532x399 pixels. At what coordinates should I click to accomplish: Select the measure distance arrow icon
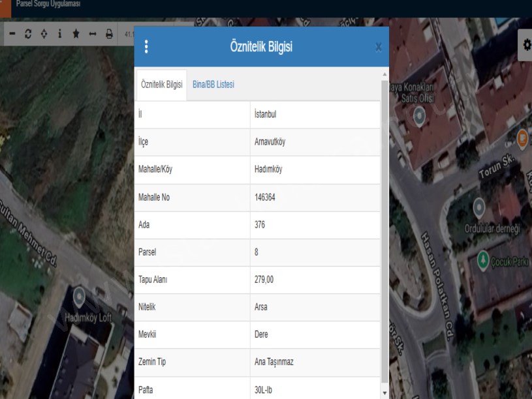point(93,34)
